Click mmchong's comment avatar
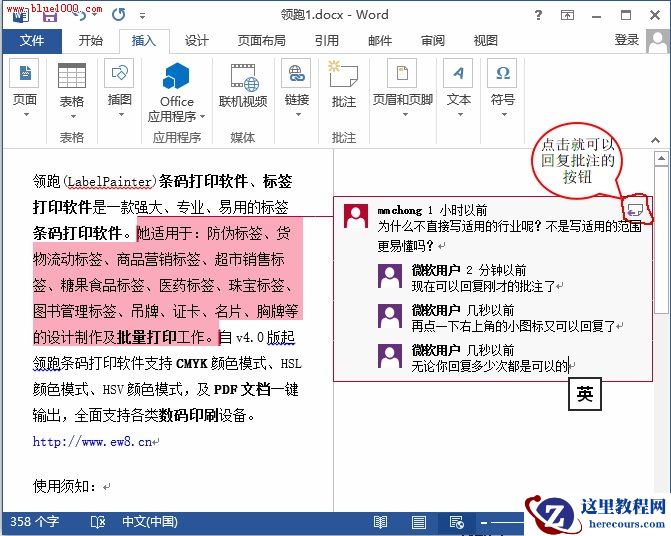This screenshot has height=536, width=671. [x=356, y=216]
